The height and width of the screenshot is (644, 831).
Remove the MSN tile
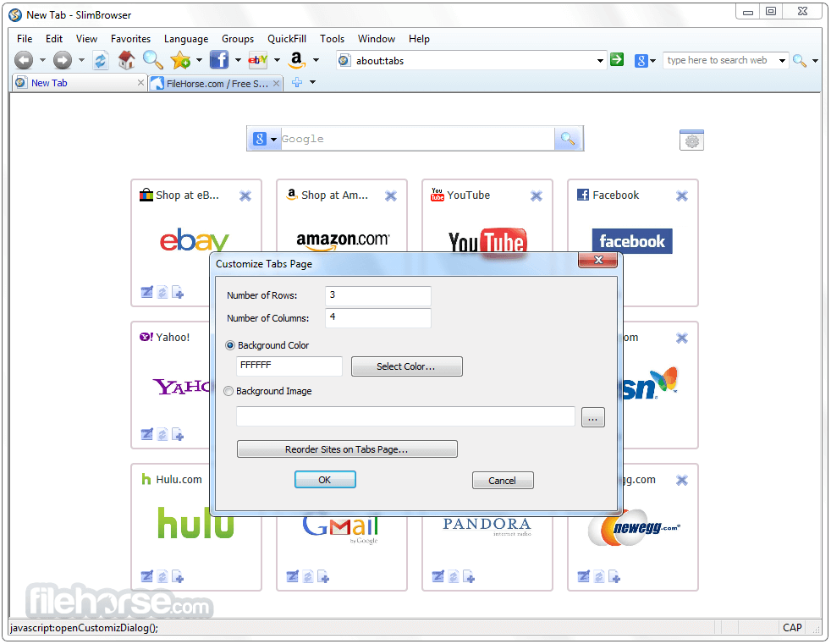[682, 339]
